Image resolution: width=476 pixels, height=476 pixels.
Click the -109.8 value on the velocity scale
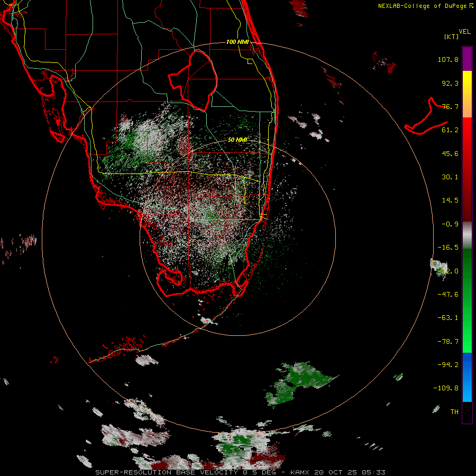[x=446, y=388]
